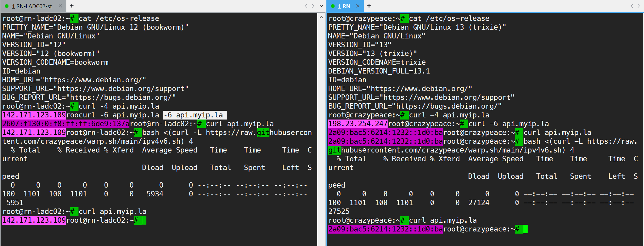Click the green cursor in left terminal prompt

coord(144,220)
